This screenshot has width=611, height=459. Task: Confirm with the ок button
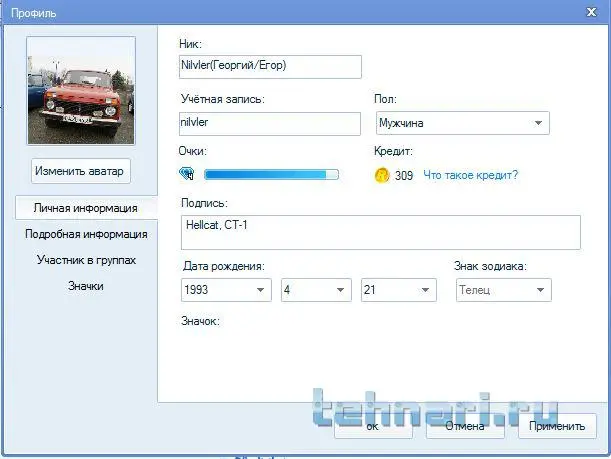pos(373,426)
